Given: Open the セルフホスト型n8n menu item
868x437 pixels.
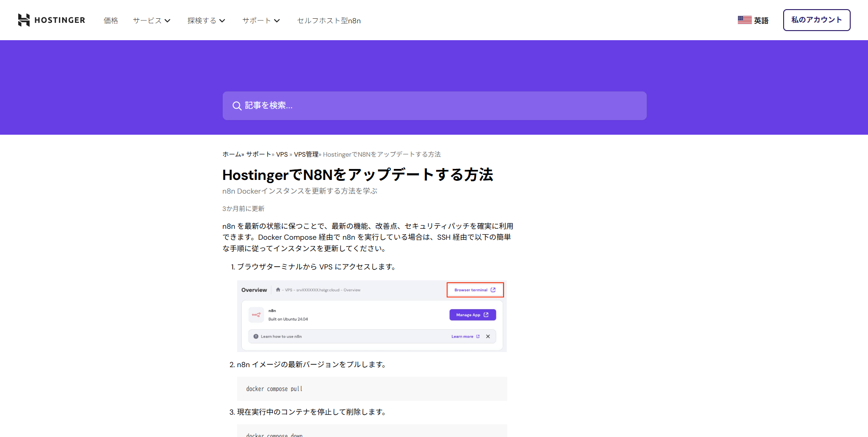Looking at the screenshot, I should (x=328, y=21).
